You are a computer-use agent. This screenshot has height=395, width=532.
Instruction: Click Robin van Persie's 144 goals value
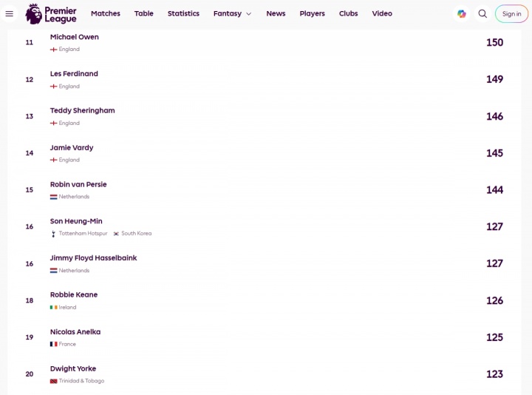pos(494,190)
